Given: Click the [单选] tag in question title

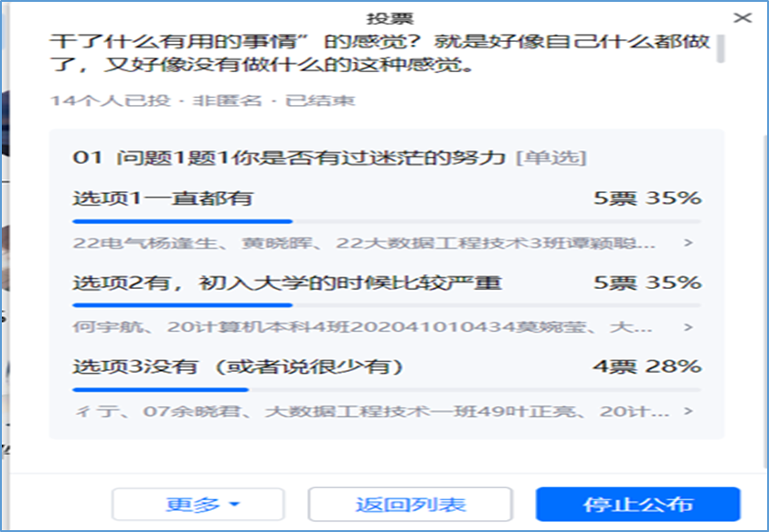Looking at the screenshot, I should pos(550,157).
